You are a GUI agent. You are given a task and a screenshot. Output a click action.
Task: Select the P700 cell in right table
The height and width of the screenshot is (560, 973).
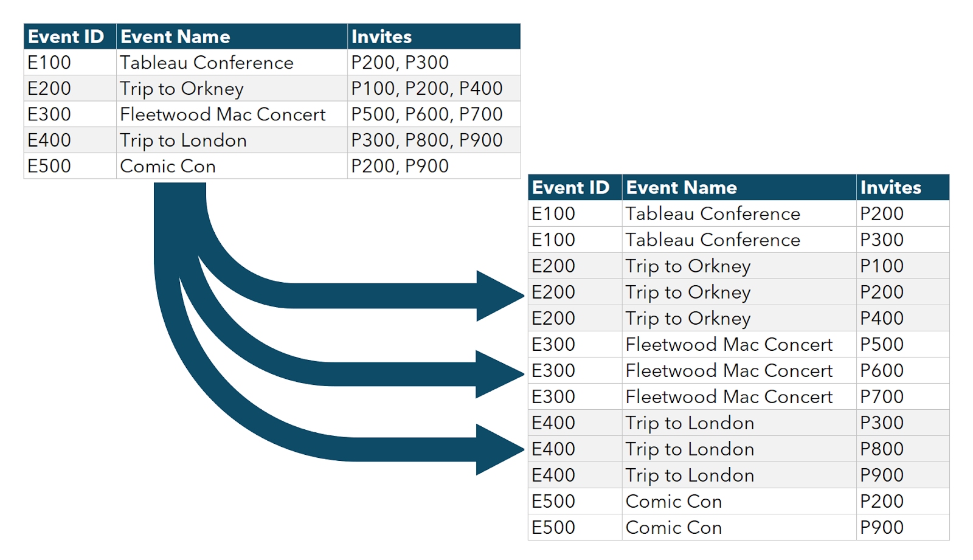(x=902, y=396)
